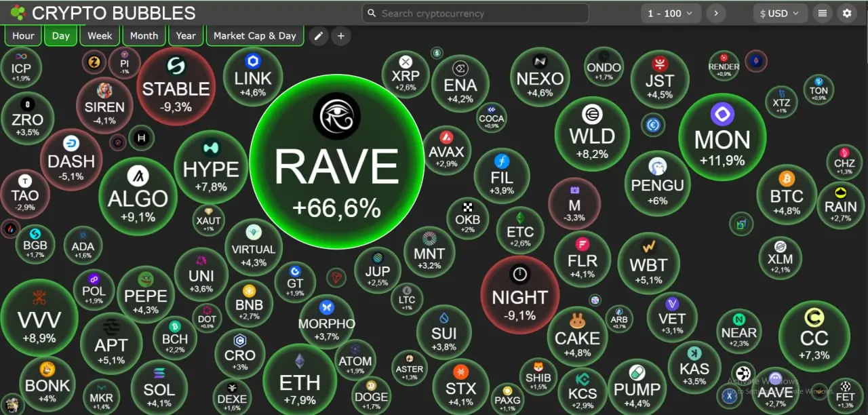The width and height of the screenshot is (868, 415).
Task: Select the FIL +3,9% bubble
Action: coord(502,175)
